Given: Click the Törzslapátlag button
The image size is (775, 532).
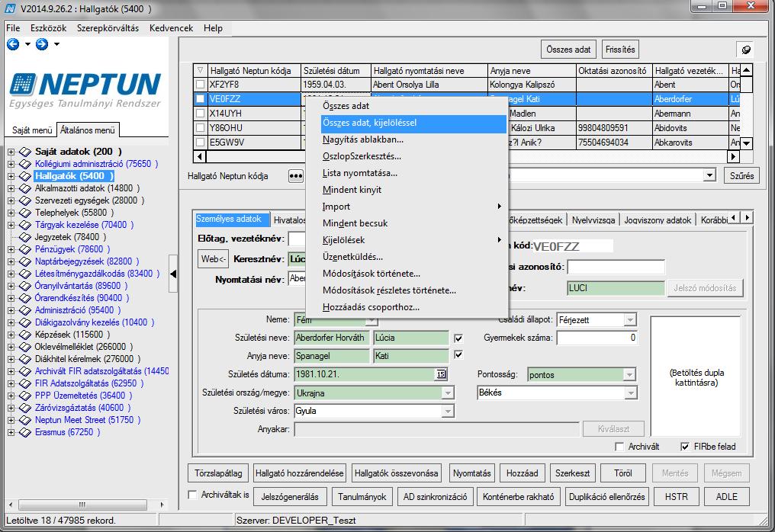Looking at the screenshot, I should pos(218,473).
